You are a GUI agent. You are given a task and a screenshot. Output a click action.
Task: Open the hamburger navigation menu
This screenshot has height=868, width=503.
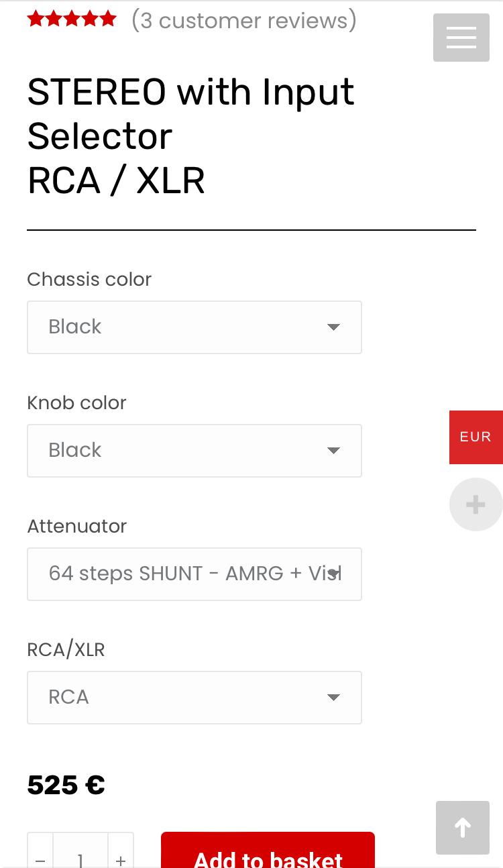[461, 38]
